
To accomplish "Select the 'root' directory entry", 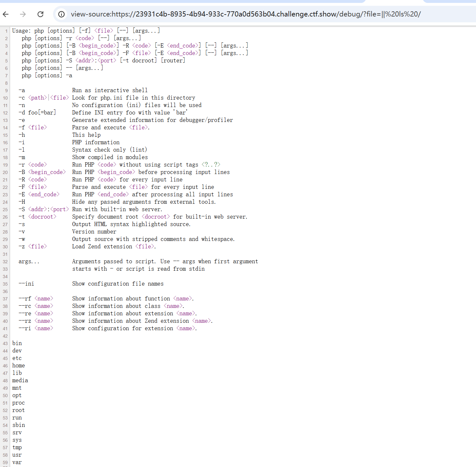I will (x=18, y=410).
